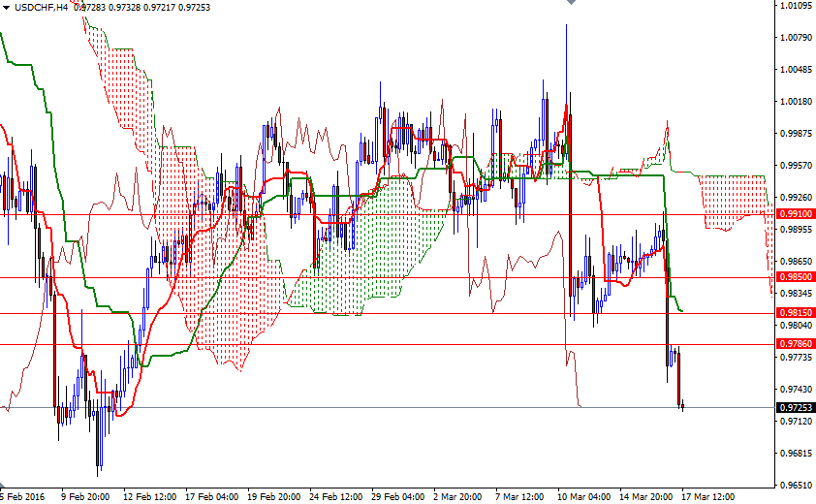Click the 17 Mar 12:00 time label
Image resolution: width=816 pixels, height=504 pixels.
(x=707, y=496)
